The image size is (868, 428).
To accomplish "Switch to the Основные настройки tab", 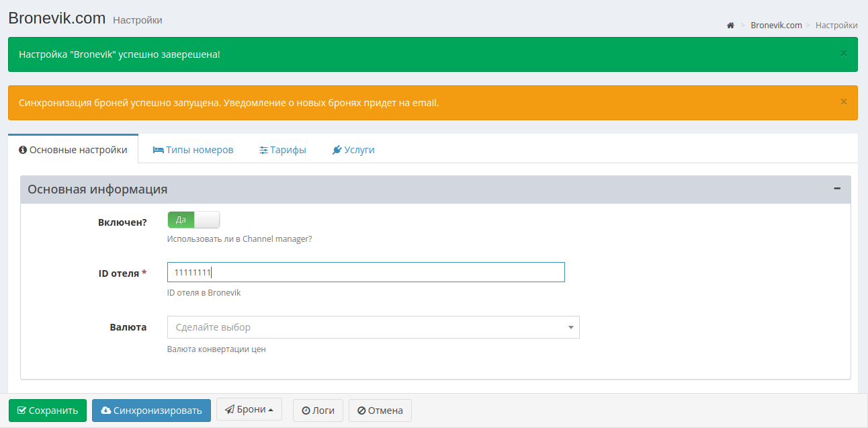I will click(x=73, y=150).
